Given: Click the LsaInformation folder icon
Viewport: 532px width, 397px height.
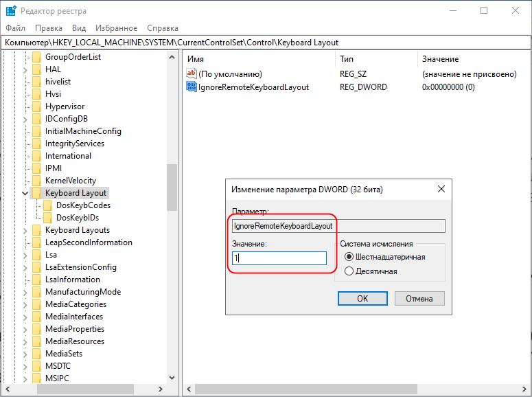Looking at the screenshot, I should click(37, 280).
